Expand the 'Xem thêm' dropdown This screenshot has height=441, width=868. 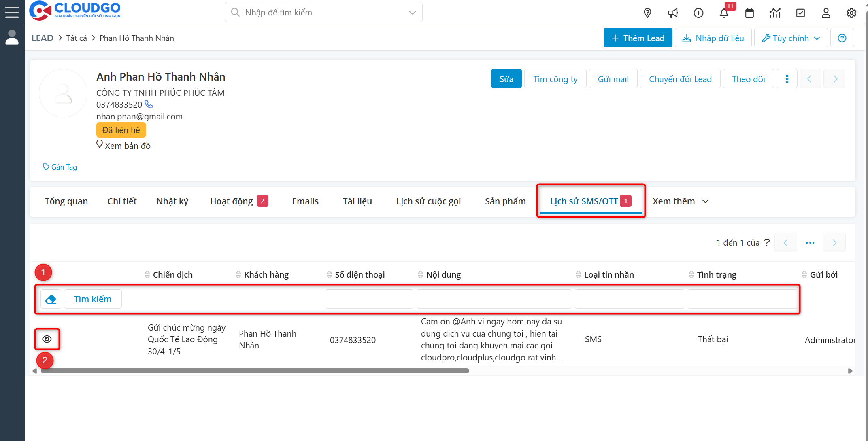[x=680, y=201]
